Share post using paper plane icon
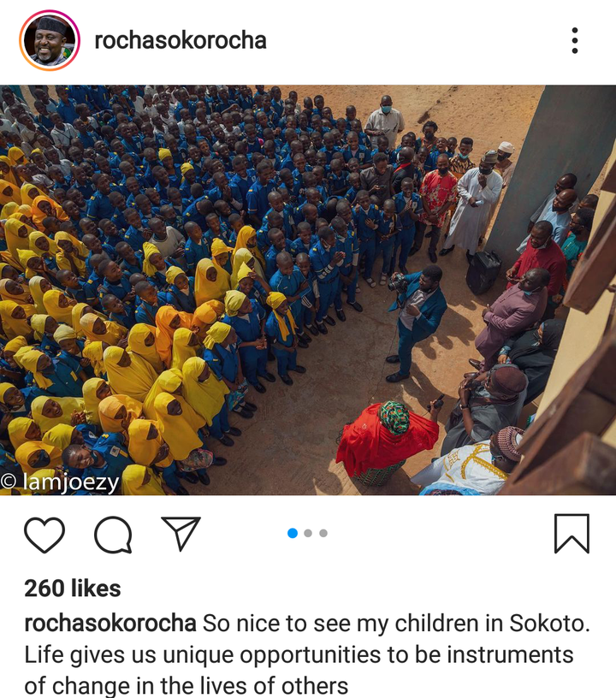The width and height of the screenshot is (616, 698). pos(181,533)
